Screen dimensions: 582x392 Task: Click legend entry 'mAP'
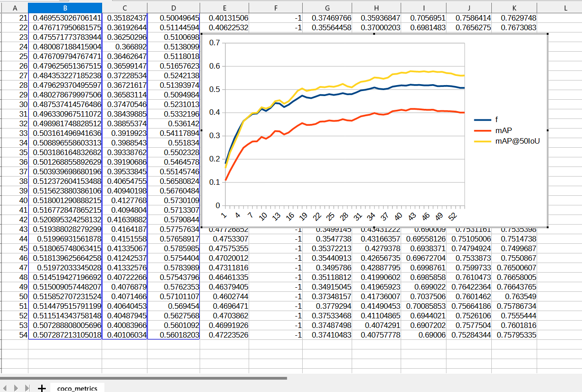click(x=503, y=130)
